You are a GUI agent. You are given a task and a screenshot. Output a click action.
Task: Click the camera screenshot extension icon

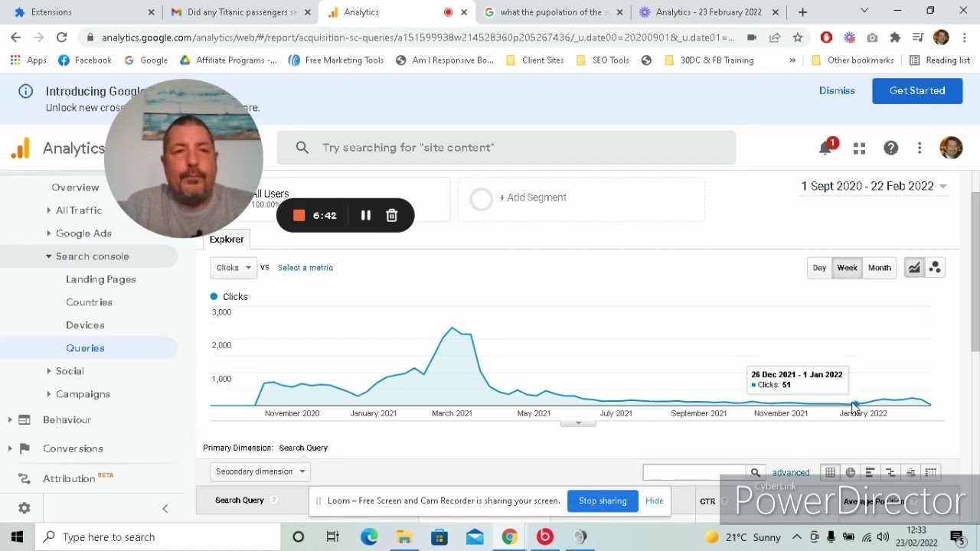[x=872, y=37]
